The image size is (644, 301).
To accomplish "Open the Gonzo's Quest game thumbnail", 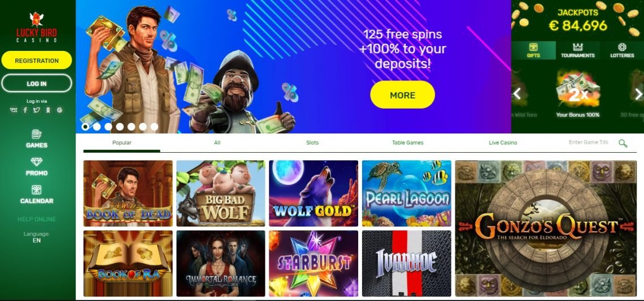I will [x=546, y=228].
